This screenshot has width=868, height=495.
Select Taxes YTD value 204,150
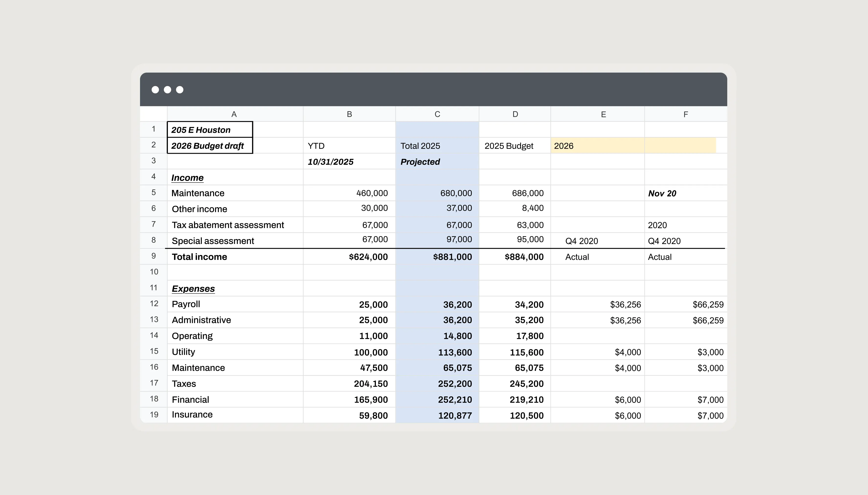(370, 384)
